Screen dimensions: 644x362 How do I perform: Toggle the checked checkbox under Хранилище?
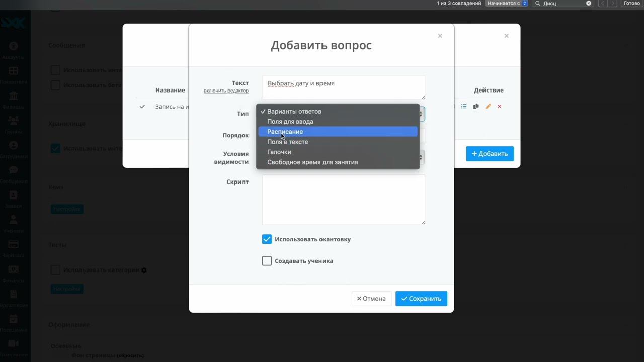point(55,148)
